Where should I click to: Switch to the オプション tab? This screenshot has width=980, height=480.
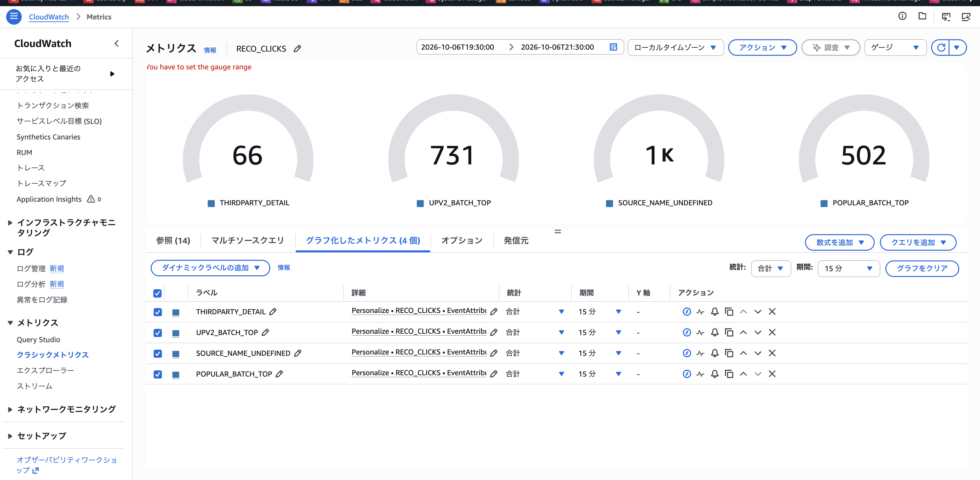461,241
